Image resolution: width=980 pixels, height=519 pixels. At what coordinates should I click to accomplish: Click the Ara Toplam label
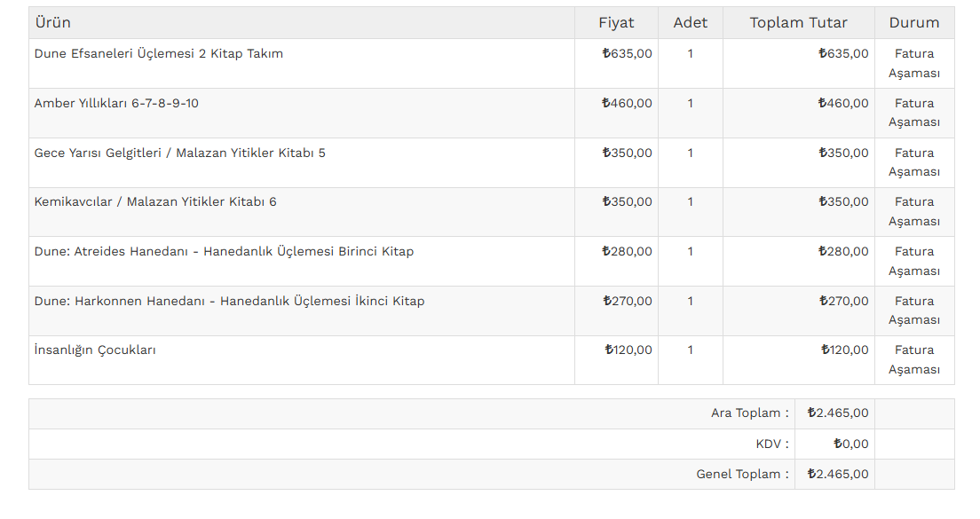click(x=749, y=413)
